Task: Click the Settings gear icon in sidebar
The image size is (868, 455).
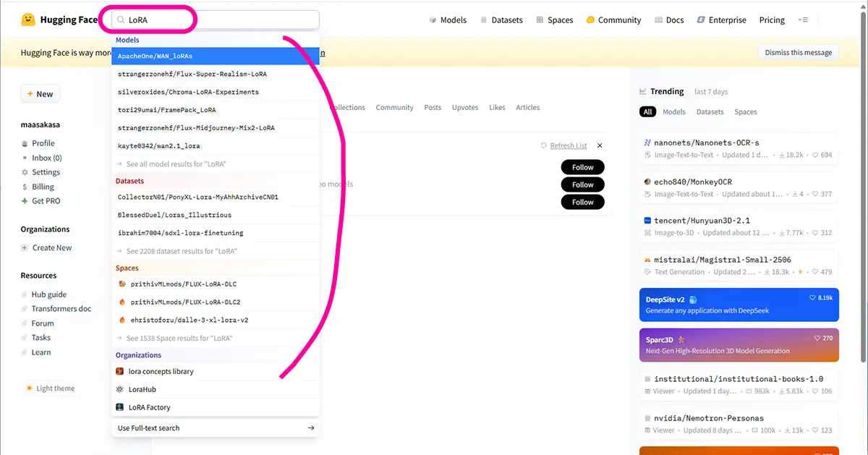Action: click(x=25, y=172)
